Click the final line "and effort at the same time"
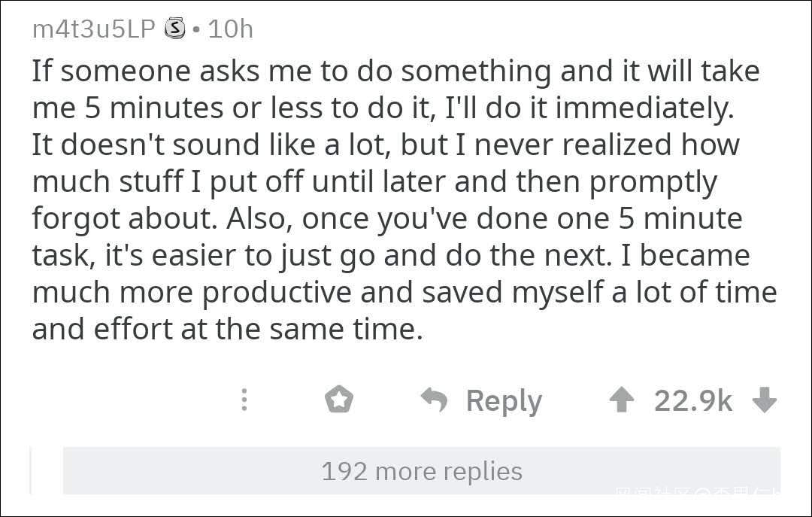This screenshot has width=812, height=517. pos(227,329)
